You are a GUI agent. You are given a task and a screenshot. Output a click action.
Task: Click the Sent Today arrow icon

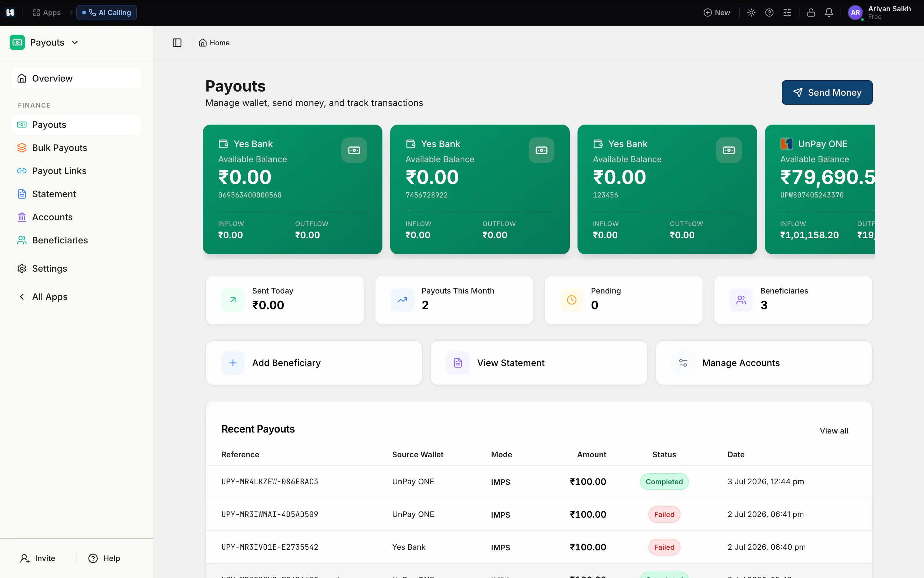(233, 300)
